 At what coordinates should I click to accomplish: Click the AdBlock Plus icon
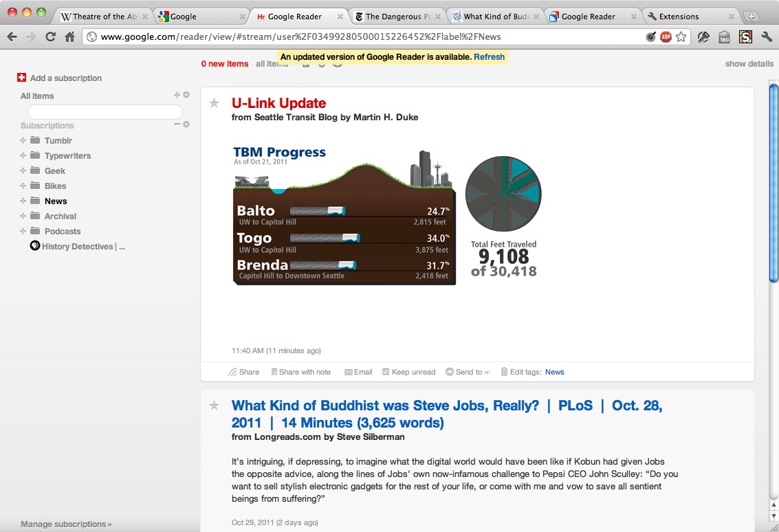[666, 37]
